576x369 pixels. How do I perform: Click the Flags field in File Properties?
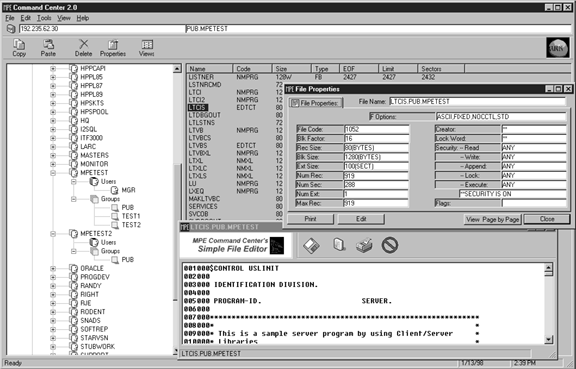click(x=534, y=203)
